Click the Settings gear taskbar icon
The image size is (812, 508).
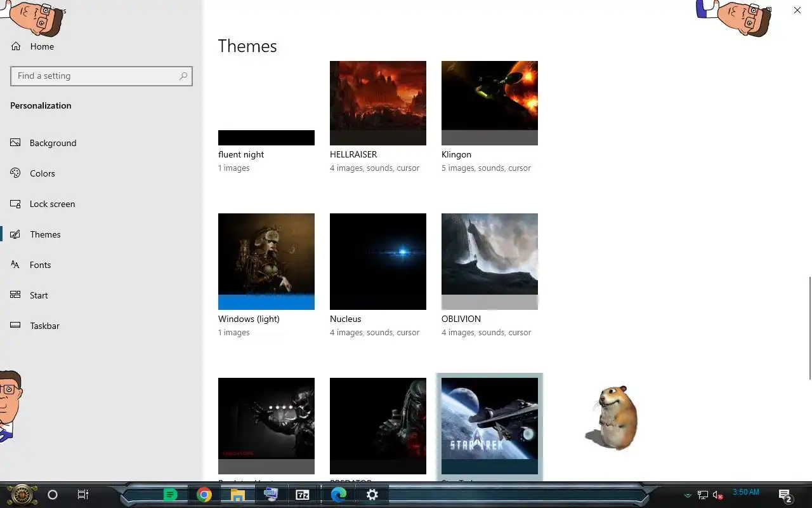coord(372,495)
